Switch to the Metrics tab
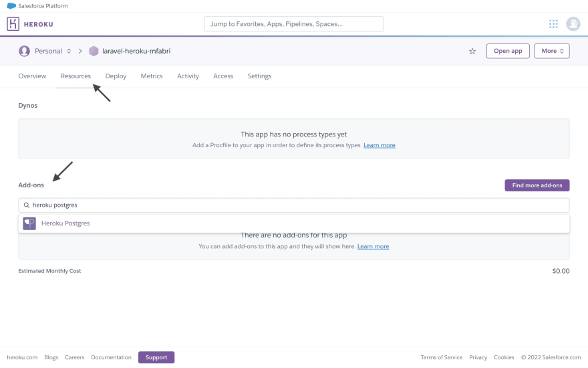The image size is (588, 368). (x=152, y=76)
